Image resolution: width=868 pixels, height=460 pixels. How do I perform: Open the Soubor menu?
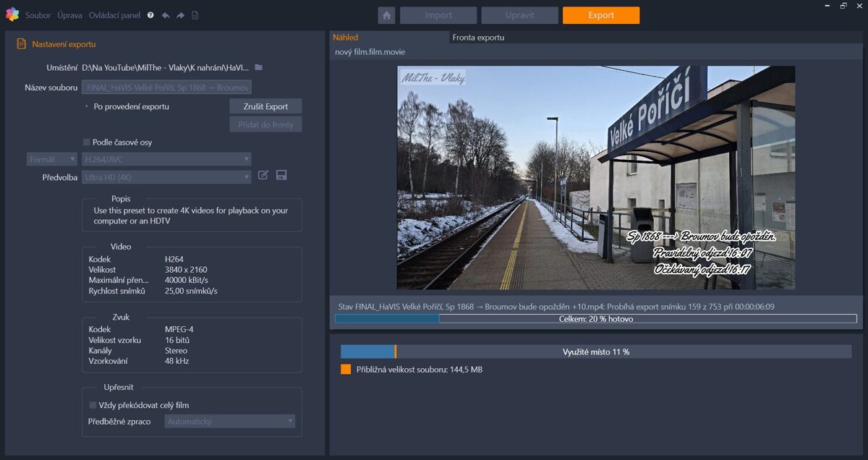pyautogui.click(x=38, y=15)
